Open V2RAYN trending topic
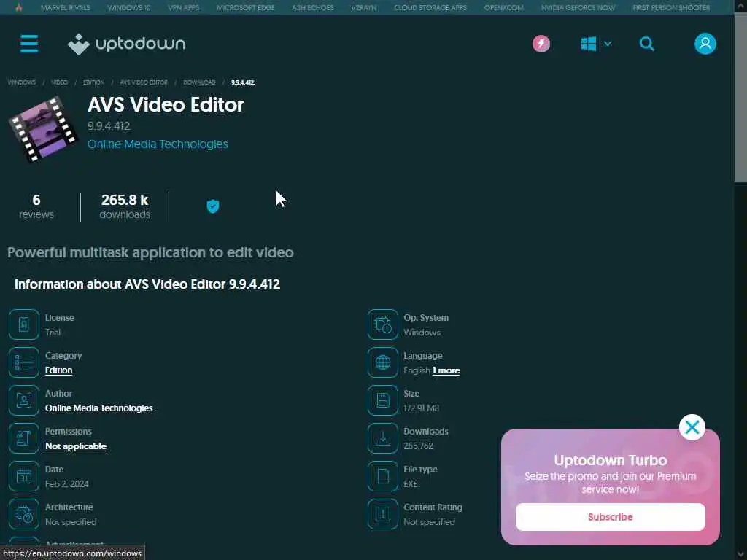This screenshot has height=560, width=747. tap(363, 7)
